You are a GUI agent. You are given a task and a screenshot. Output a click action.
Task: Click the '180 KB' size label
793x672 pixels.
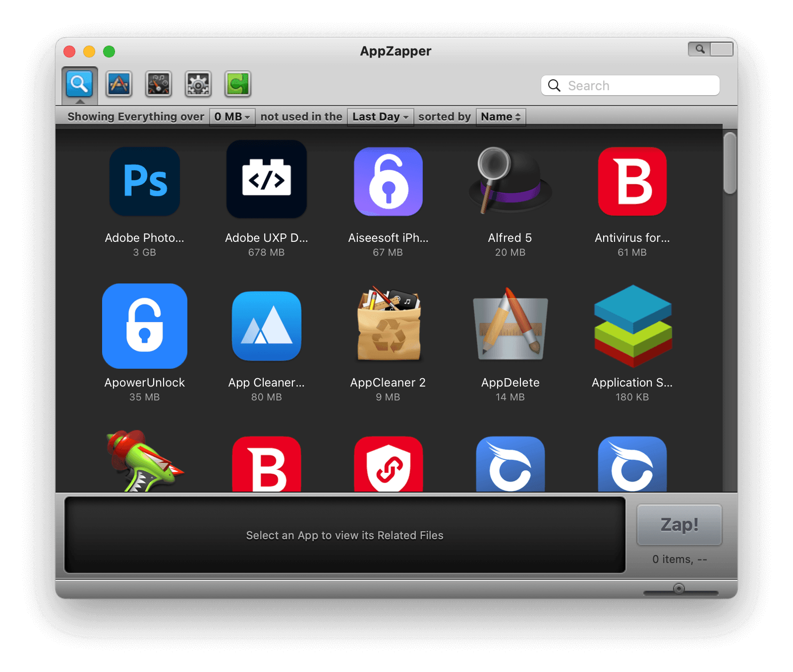(x=632, y=397)
